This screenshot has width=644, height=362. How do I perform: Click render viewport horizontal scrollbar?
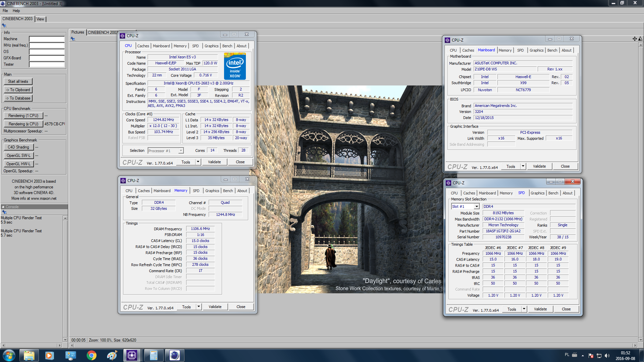[353, 345]
